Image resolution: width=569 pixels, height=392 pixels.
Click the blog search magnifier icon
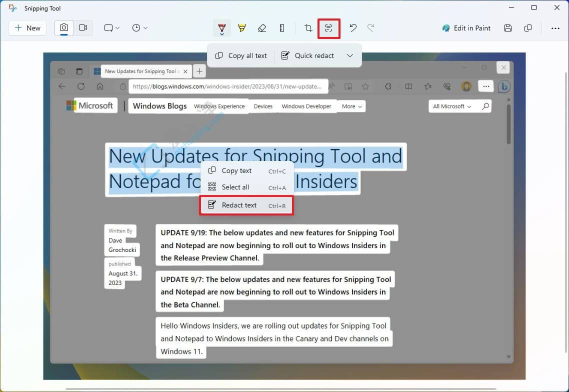[485, 106]
